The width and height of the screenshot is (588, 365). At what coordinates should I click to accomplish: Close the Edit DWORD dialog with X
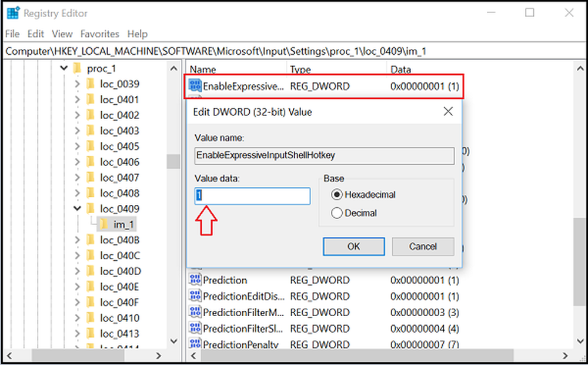(x=448, y=111)
